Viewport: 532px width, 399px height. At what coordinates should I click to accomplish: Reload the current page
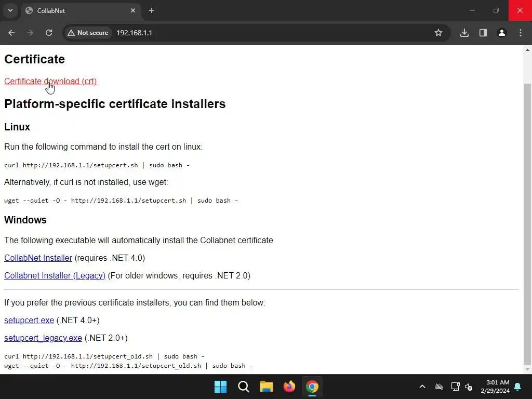tap(49, 33)
